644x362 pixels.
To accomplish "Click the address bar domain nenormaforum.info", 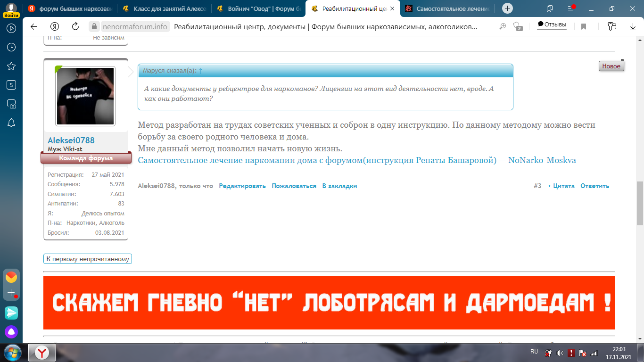I will pyautogui.click(x=135, y=27).
